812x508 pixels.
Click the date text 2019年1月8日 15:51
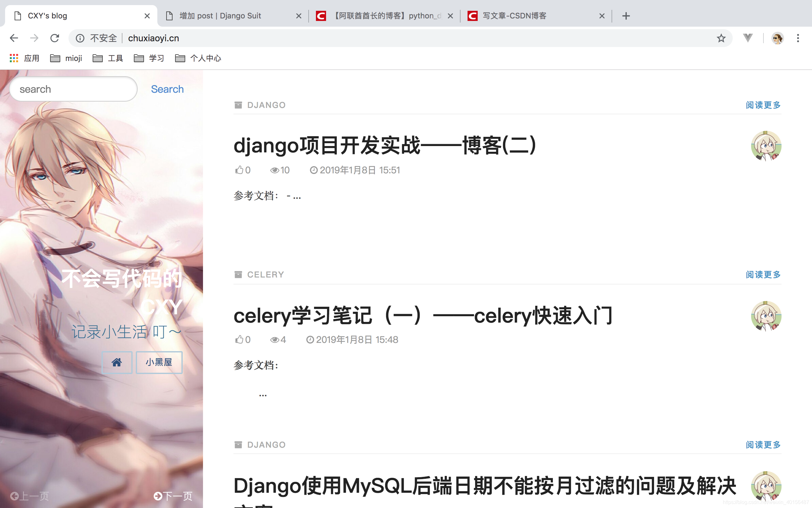[360, 170]
